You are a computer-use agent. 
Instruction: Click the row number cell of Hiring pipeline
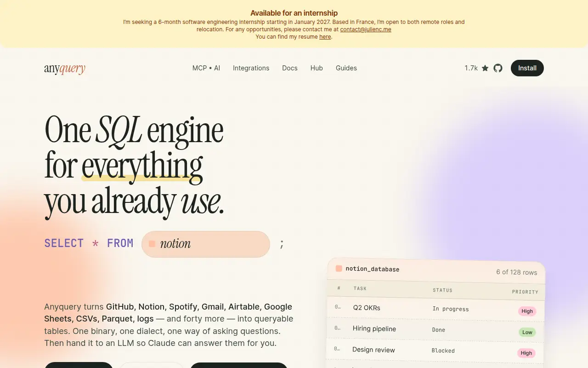[337, 328]
